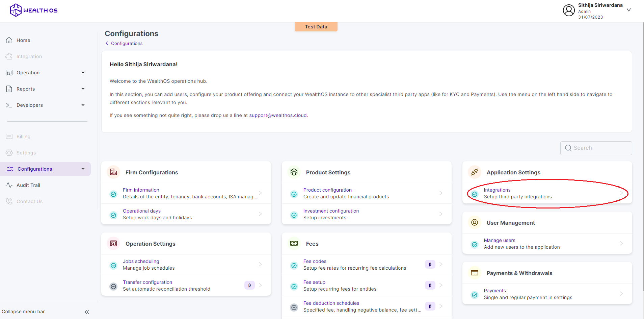This screenshot has height=319, width=644.
Task: Click the Integration puzzle icon
Action: (x=9, y=56)
